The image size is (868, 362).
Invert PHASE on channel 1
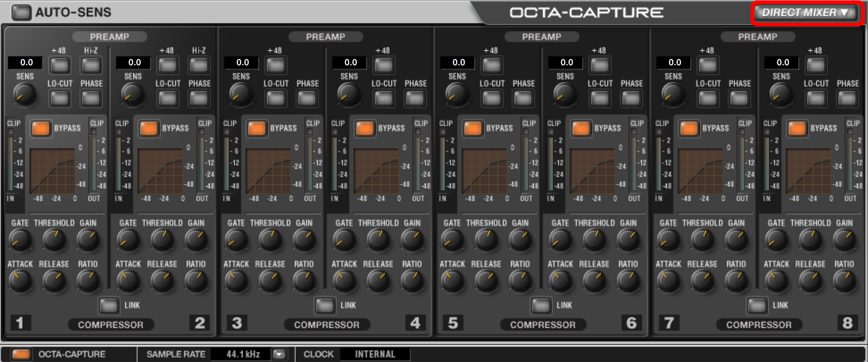pos(91,98)
